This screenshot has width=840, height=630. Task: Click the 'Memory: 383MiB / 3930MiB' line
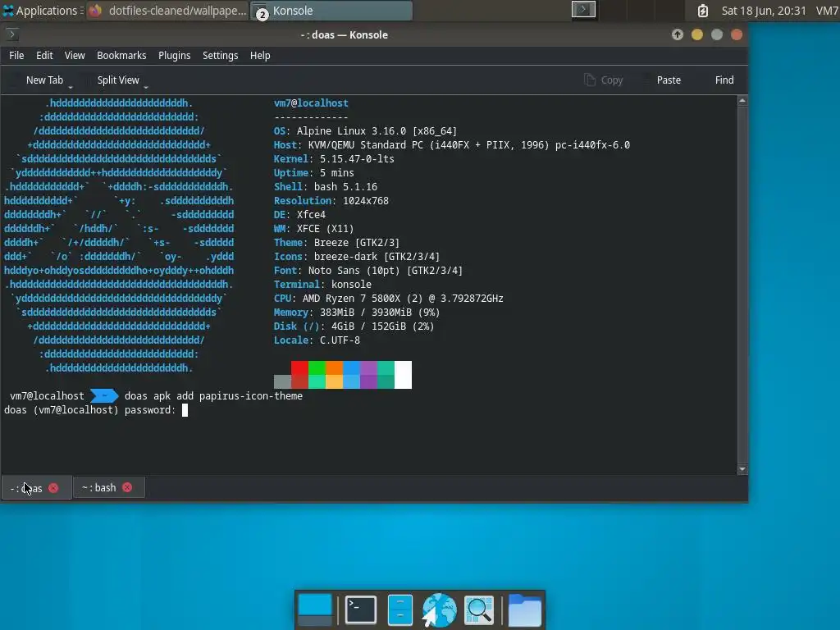pyautogui.click(x=357, y=312)
